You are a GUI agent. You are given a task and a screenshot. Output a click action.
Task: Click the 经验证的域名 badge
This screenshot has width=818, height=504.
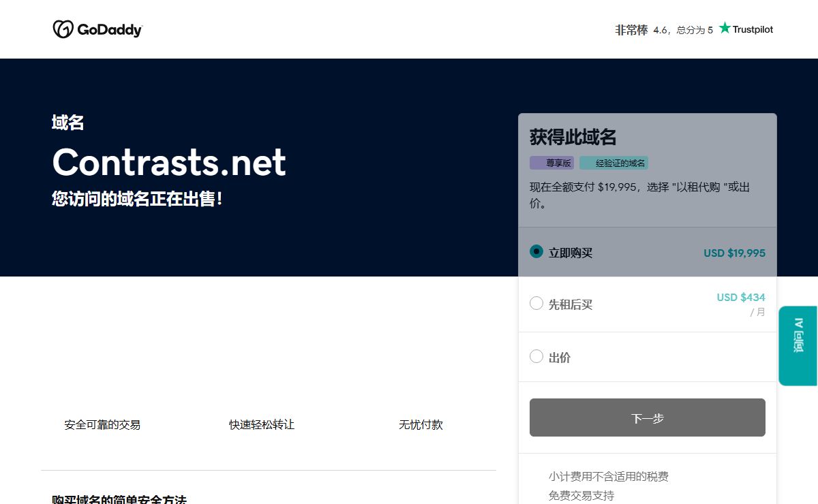[613, 163]
